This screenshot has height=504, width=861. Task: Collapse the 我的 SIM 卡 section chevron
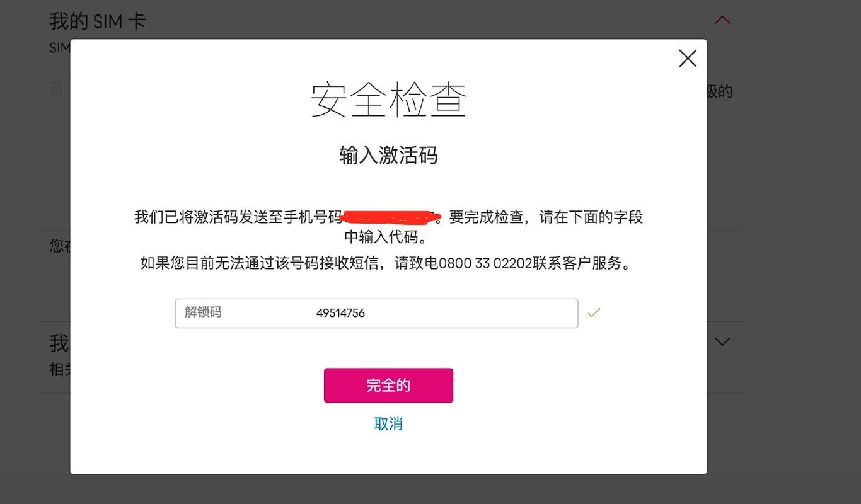[x=722, y=20]
